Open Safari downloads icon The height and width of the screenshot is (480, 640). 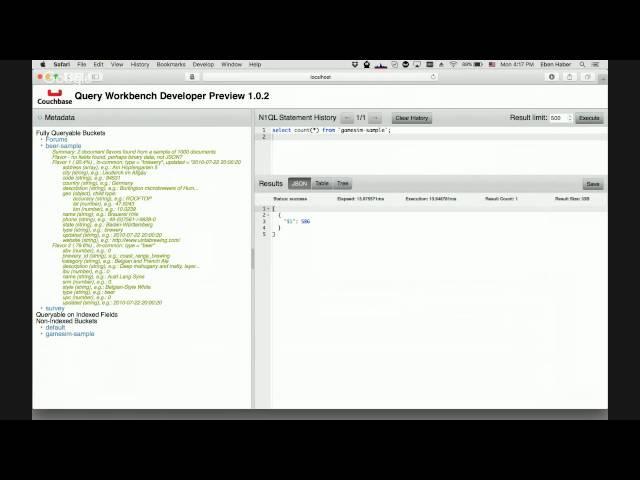(551, 77)
